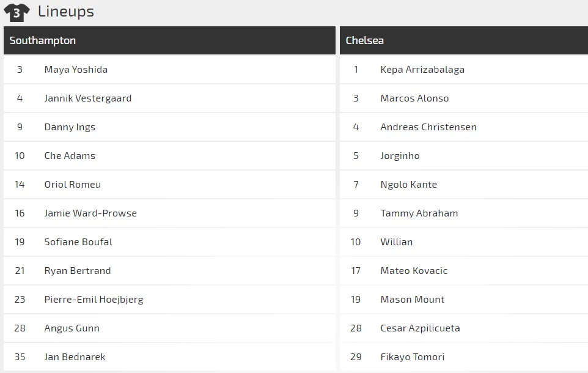Select Che Adams in Southampton lineup
This screenshot has height=373, width=588.
[x=70, y=156]
